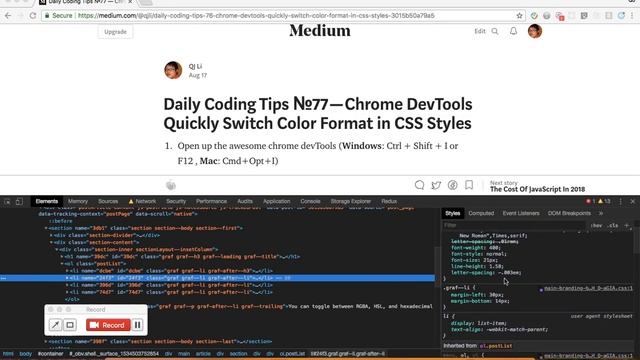Open the Sources panel tab

(108, 201)
